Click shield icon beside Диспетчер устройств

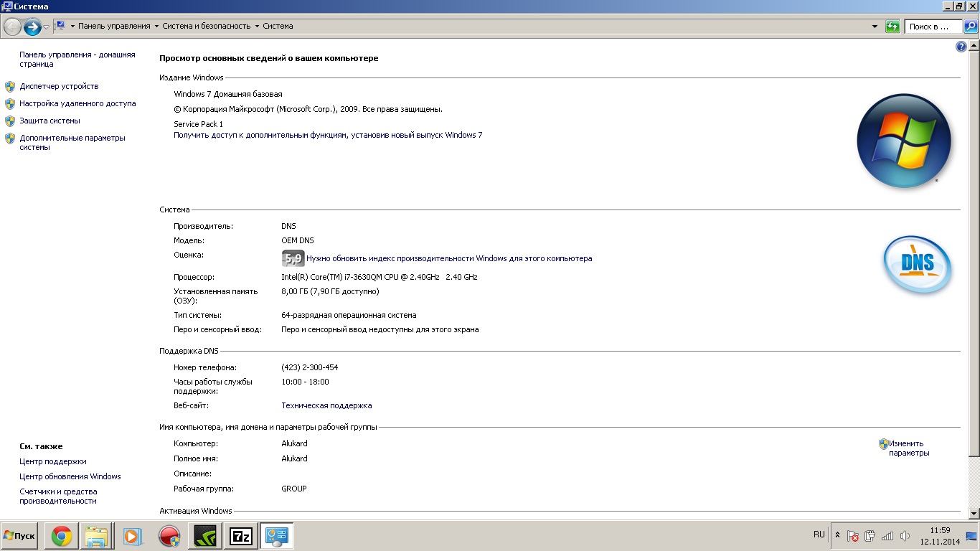(10, 87)
